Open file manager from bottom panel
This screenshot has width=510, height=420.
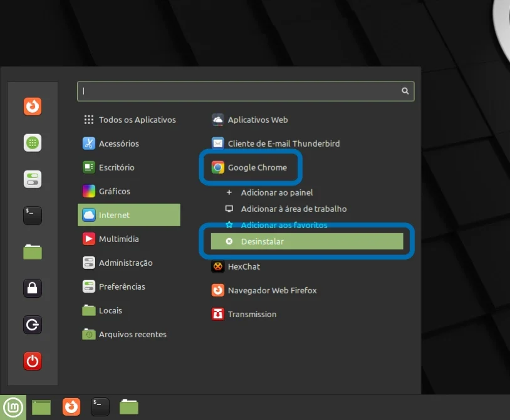click(x=129, y=407)
